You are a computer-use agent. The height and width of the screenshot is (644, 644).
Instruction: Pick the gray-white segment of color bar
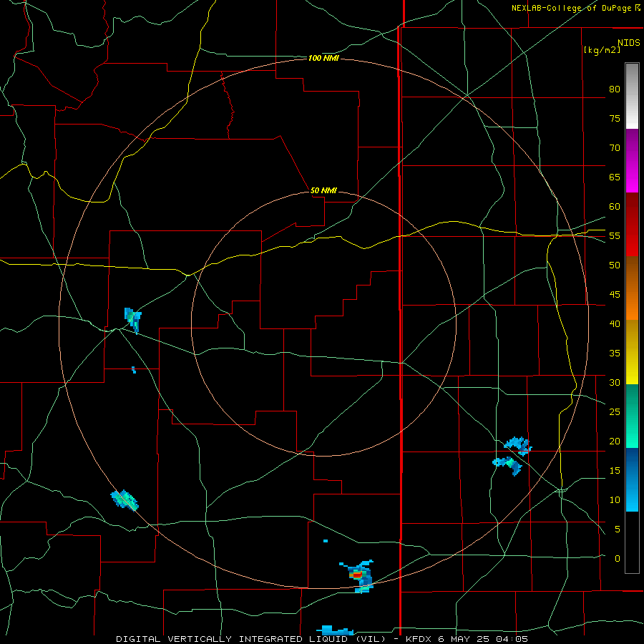pyautogui.click(x=632, y=96)
